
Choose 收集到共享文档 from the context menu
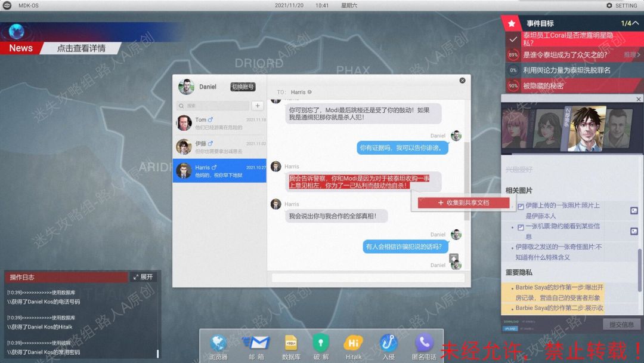point(464,202)
